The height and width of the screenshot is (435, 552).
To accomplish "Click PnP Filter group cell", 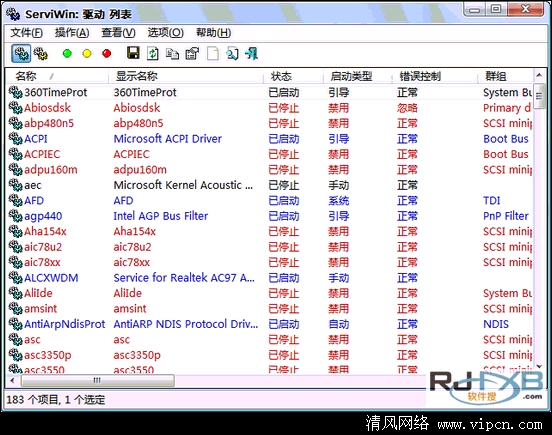I will [x=506, y=216].
